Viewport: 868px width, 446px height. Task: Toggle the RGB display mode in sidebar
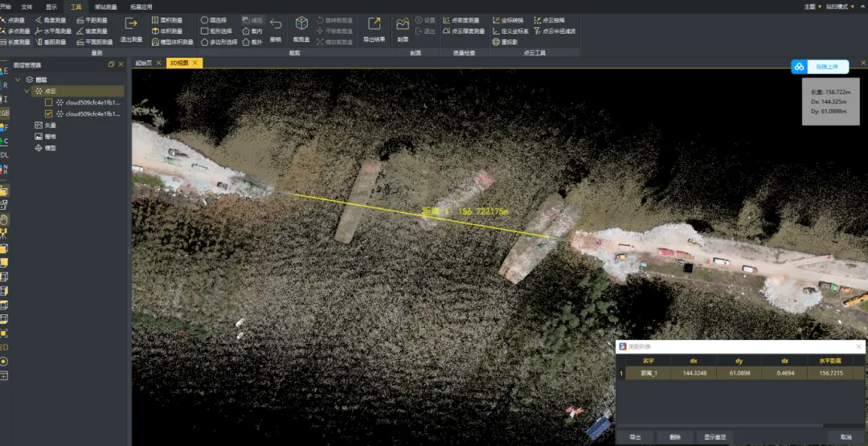pos(4,113)
